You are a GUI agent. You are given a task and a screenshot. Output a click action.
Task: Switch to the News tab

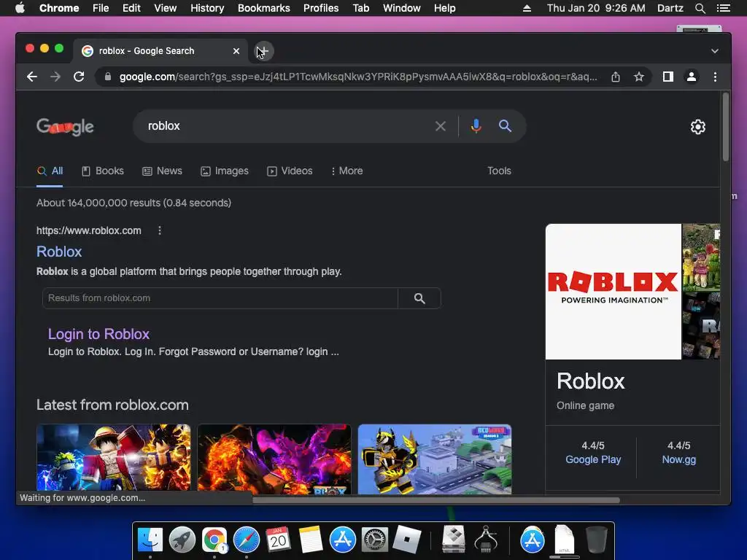click(163, 171)
